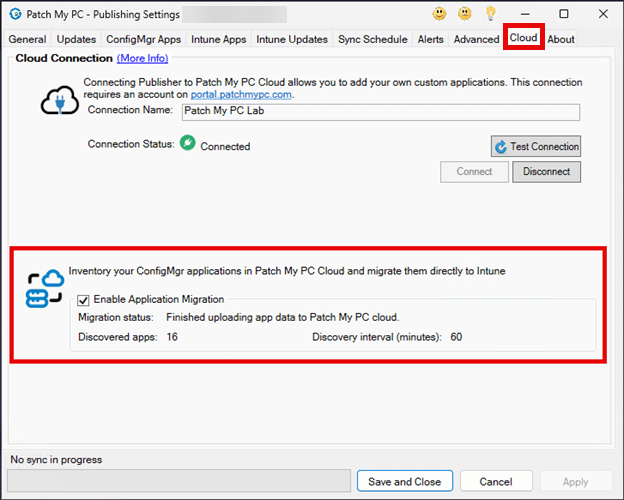Switch to the Advanced tab
The height and width of the screenshot is (500, 624).
click(x=476, y=39)
